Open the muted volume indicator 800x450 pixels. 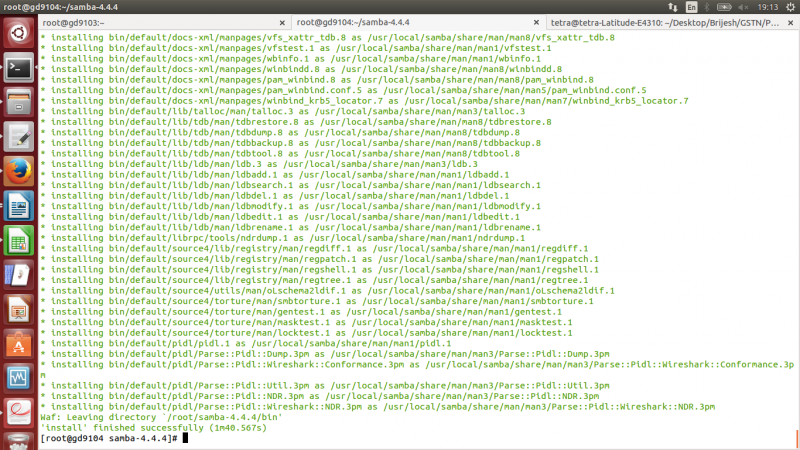click(743, 7)
